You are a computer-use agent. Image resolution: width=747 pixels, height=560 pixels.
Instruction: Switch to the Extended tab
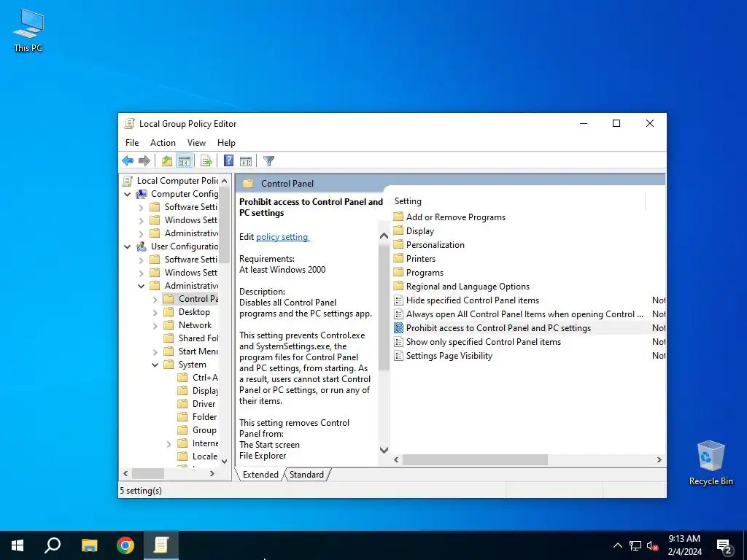[x=260, y=474]
